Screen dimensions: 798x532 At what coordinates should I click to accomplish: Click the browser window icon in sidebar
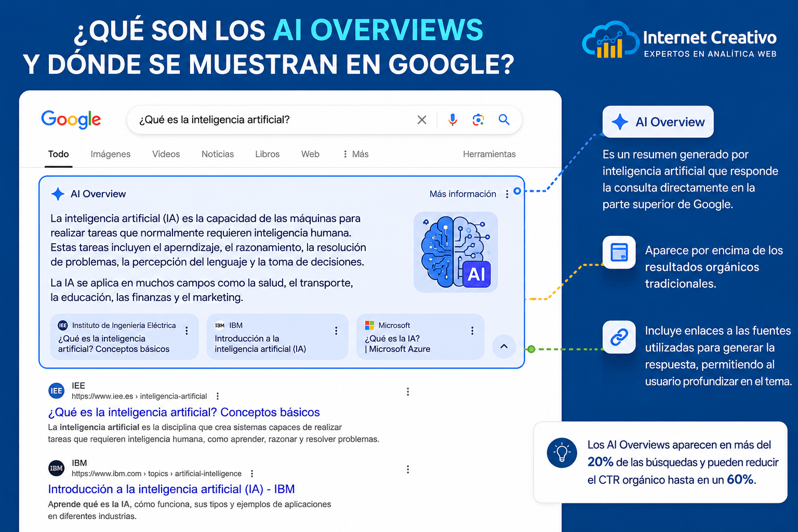point(619,252)
